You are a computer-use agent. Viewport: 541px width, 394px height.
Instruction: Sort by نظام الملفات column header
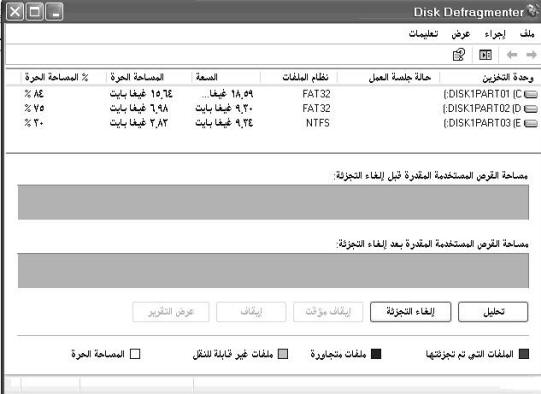[299, 77]
